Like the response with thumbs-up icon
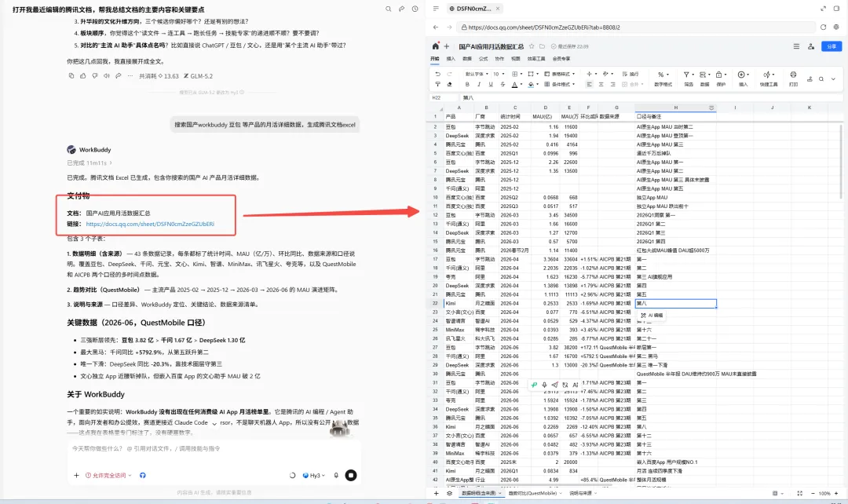This screenshot has height=504, width=848. pos(82,75)
